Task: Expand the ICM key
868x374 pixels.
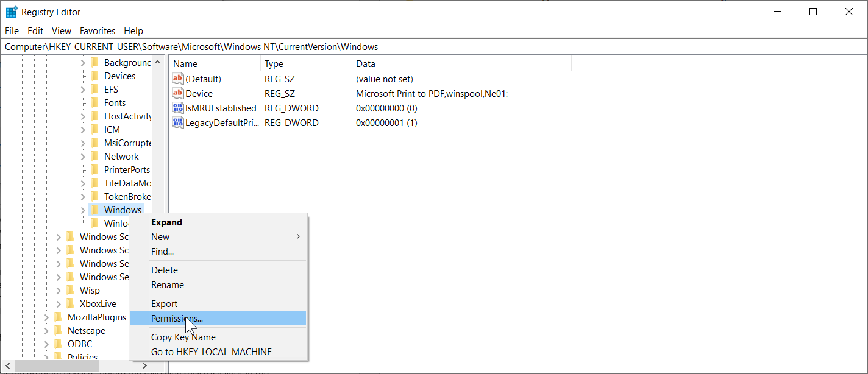Action: click(x=83, y=130)
